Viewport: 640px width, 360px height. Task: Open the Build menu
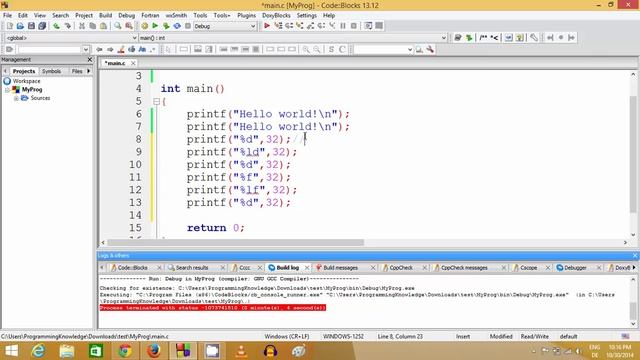105,16
